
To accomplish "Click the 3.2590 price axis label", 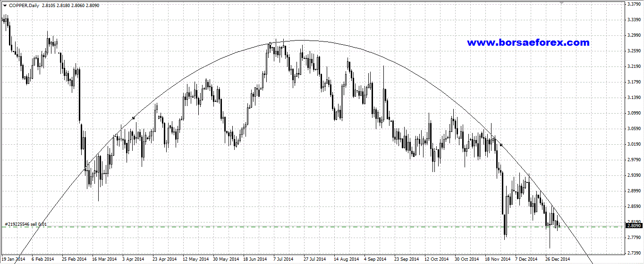I will pos(634,51).
